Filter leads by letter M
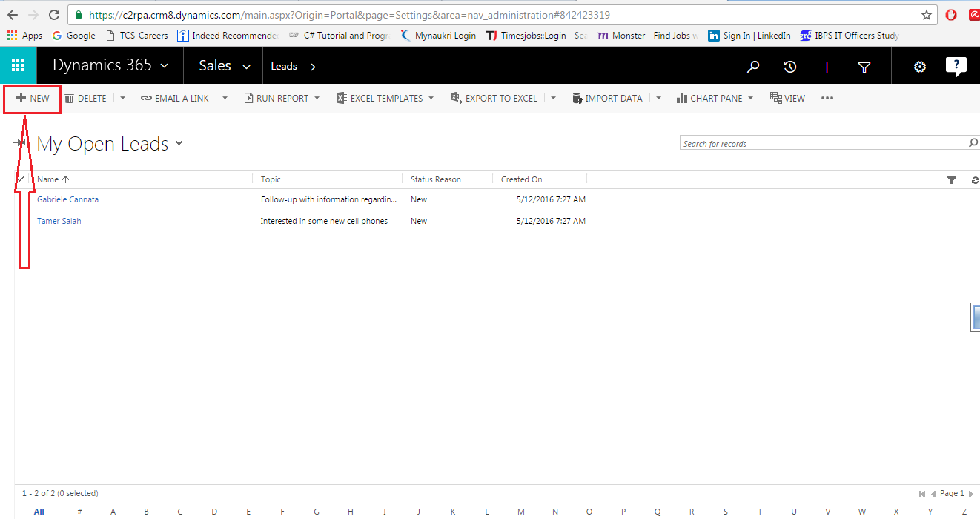The image size is (980, 519). point(521,512)
